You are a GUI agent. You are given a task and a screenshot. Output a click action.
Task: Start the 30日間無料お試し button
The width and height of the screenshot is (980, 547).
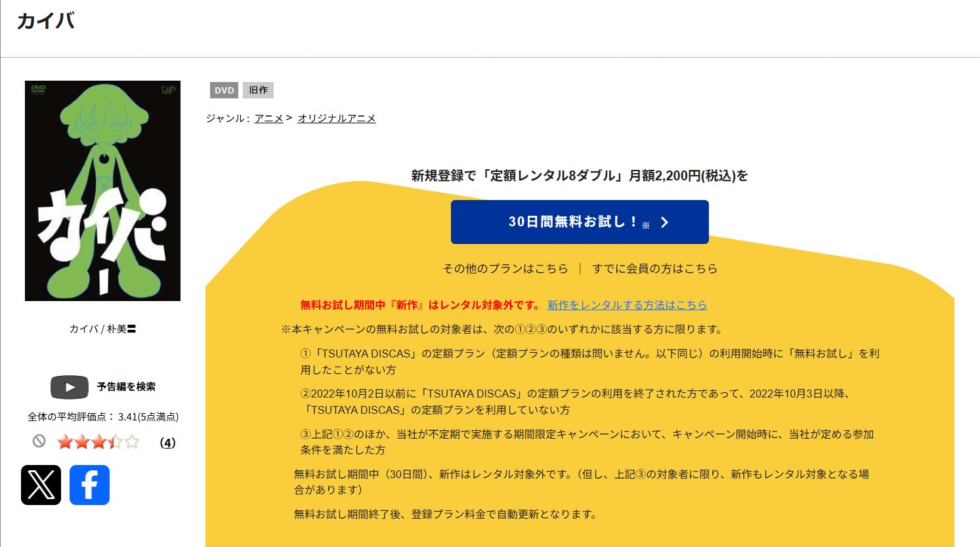(x=580, y=222)
